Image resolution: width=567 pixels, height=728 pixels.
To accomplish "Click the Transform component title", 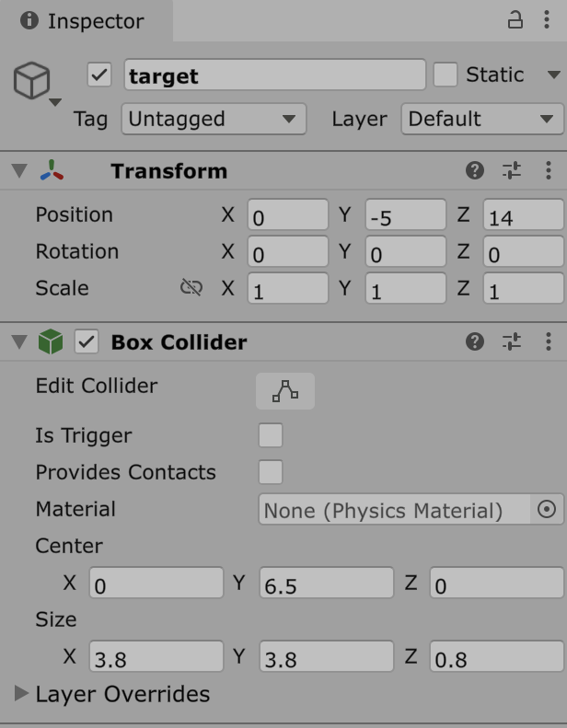I will (169, 171).
